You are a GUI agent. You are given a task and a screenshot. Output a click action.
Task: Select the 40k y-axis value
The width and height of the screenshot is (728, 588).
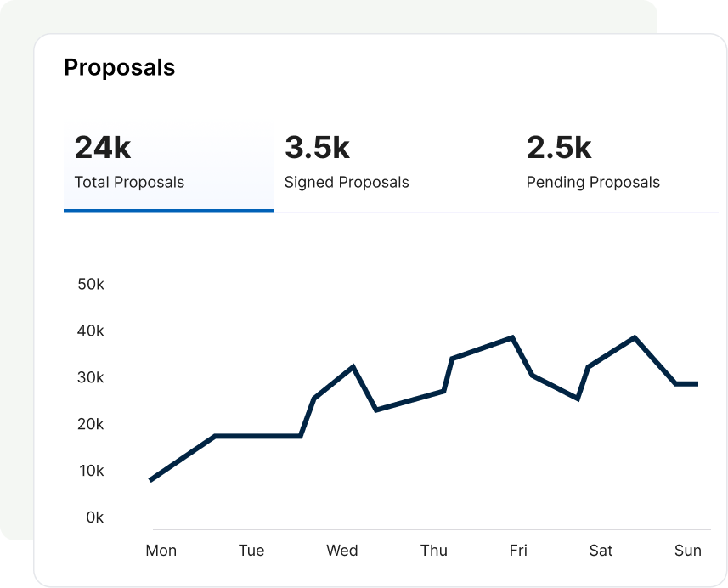(x=90, y=331)
